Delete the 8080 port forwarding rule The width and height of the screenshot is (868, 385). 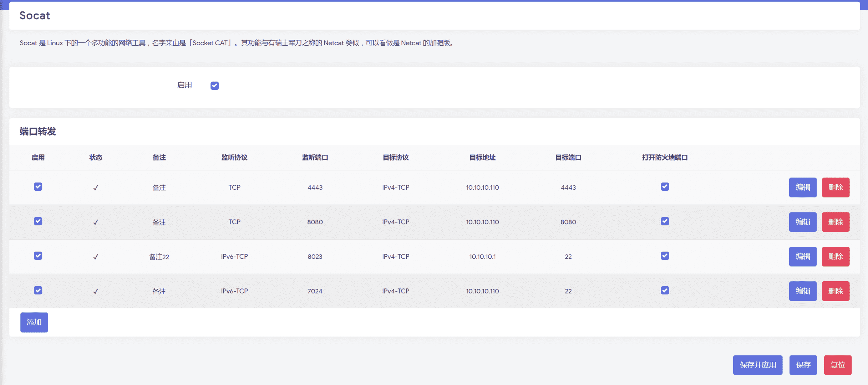[x=835, y=222]
